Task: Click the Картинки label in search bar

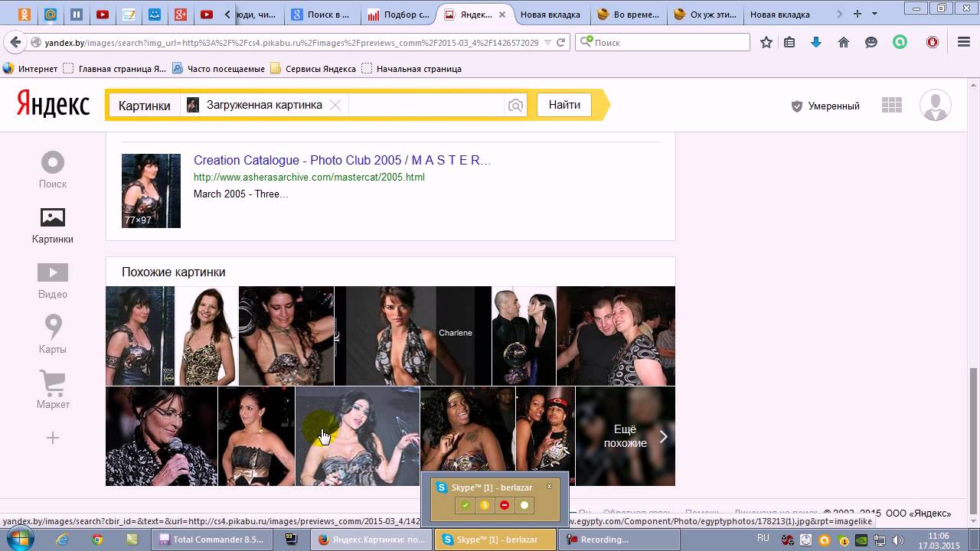Action: coord(144,106)
